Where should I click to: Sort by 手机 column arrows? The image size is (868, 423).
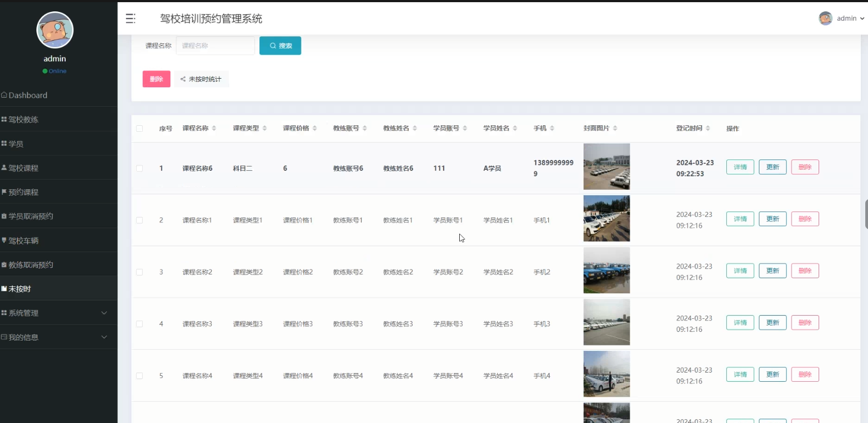(552, 129)
